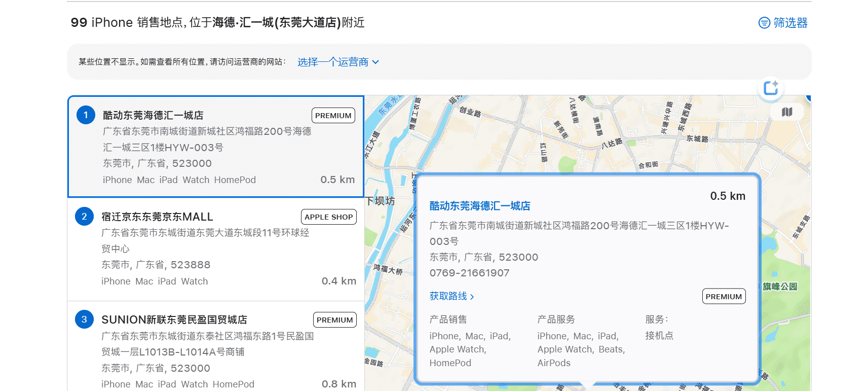Click the 旗峰公园 label on the map
This screenshot has width=868, height=391.
pyautogui.click(x=780, y=287)
